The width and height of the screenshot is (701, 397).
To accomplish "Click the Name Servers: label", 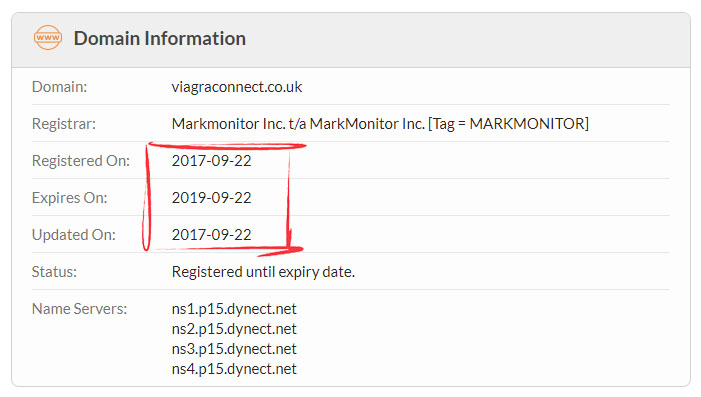I will tap(79, 309).
